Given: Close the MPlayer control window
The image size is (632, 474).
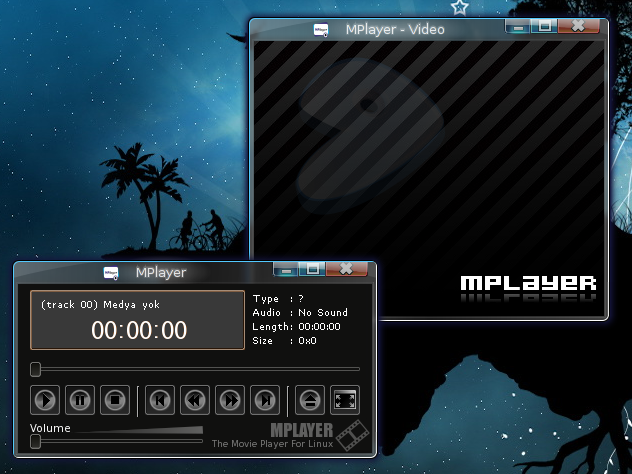Looking at the screenshot, I should point(347,269).
